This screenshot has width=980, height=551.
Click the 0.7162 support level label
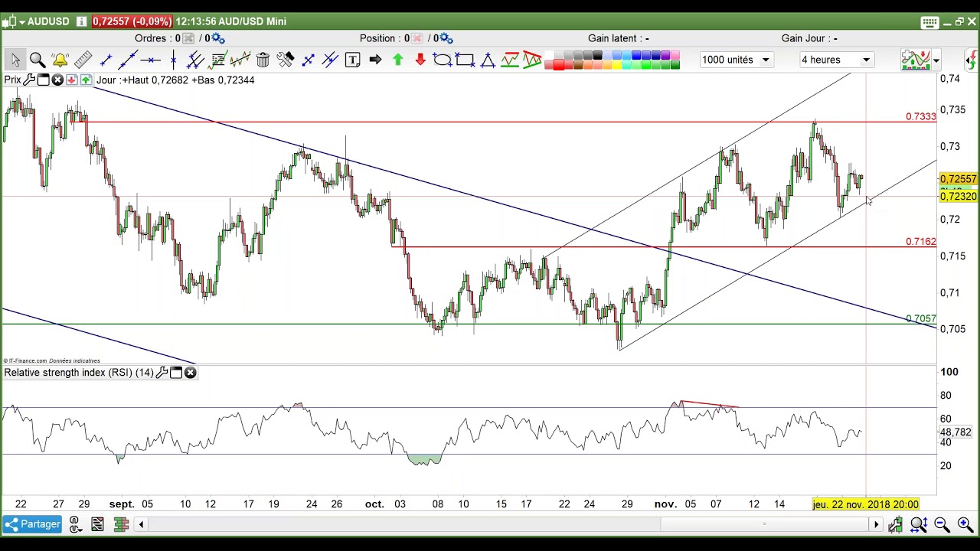point(920,241)
